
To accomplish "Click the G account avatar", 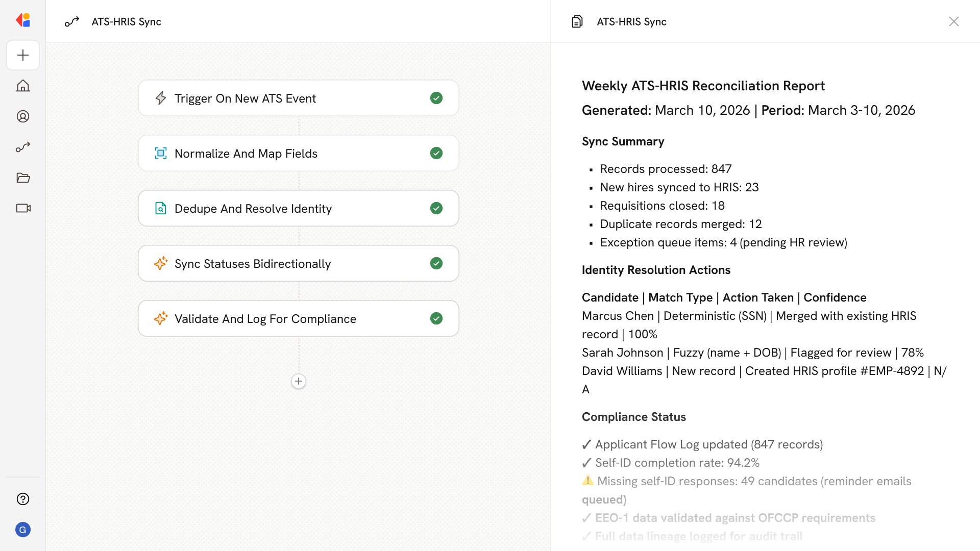I will point(23,530).
